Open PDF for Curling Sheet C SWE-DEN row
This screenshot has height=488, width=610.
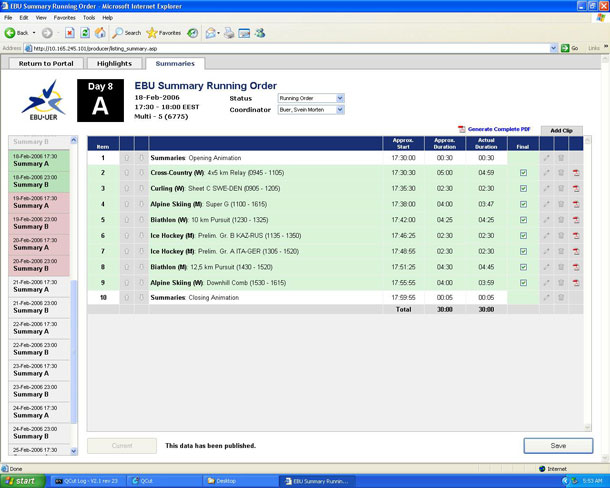pos(576,188)
